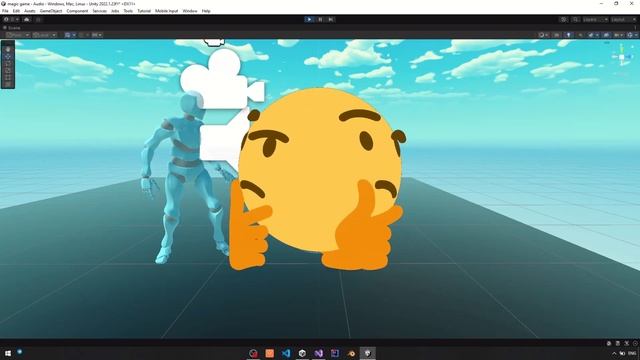Switch to the active Unity editor taskbar icon
640x360 pixels.
click(368, 353)
